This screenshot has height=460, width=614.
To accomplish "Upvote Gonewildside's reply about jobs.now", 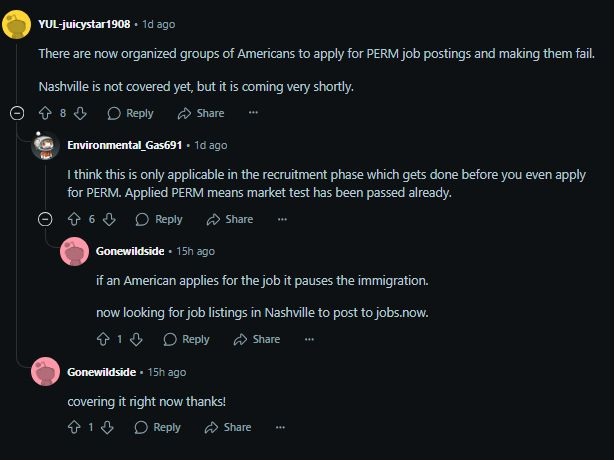I will coord(102,339).
